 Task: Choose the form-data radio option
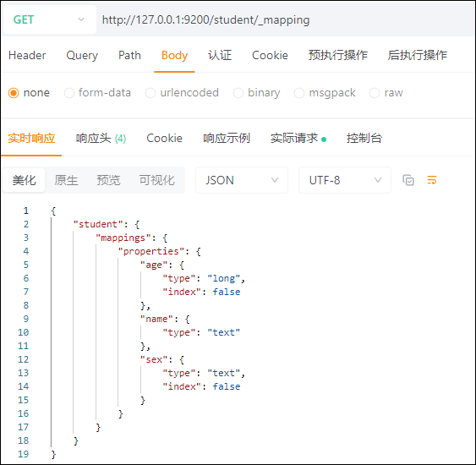pyautogui.click(x=69, y=93)
